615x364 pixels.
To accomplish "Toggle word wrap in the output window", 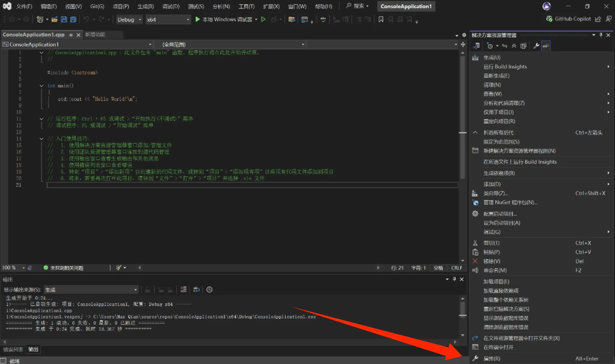I will point(196,289).
